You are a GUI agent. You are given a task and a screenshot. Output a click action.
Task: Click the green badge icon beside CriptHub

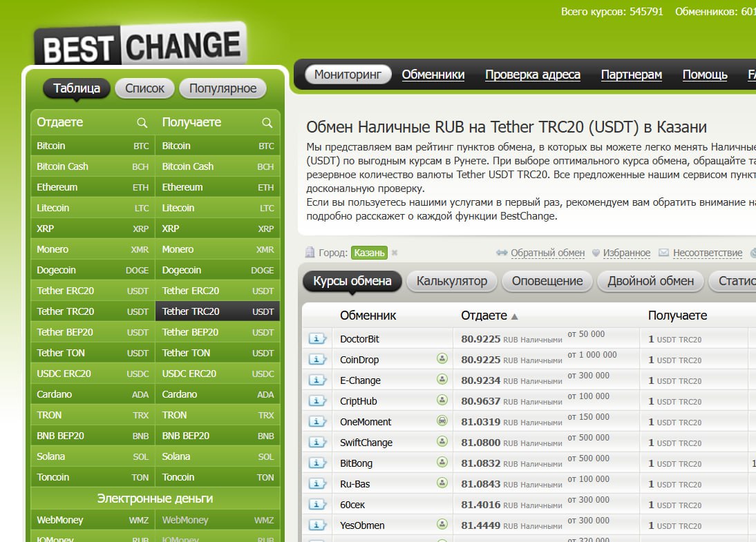point(442,400)
